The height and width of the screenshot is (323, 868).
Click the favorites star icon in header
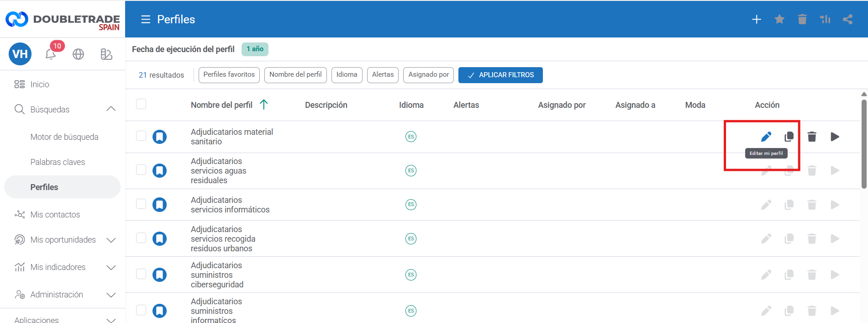point(779,19)
